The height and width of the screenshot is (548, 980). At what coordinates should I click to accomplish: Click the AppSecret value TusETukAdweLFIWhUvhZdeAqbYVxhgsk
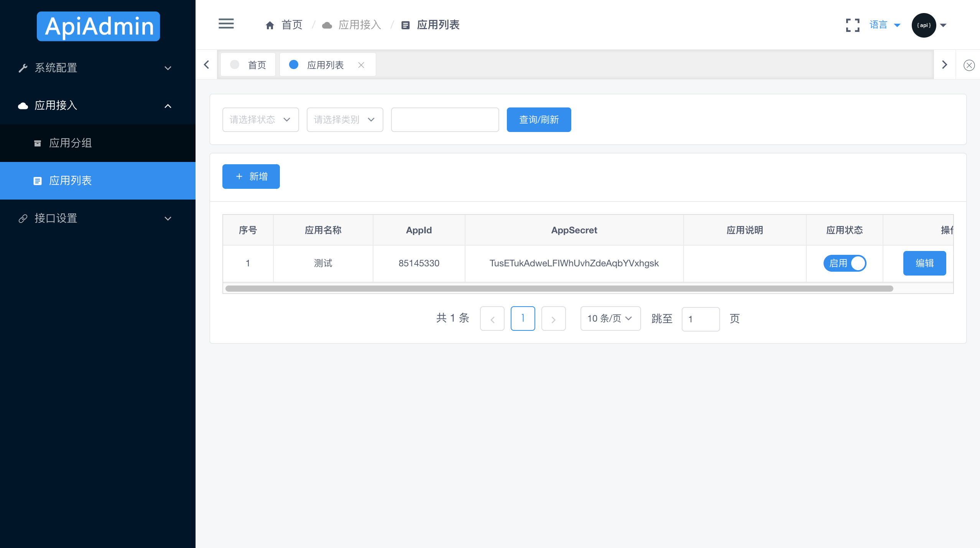(x=574, y=263)
